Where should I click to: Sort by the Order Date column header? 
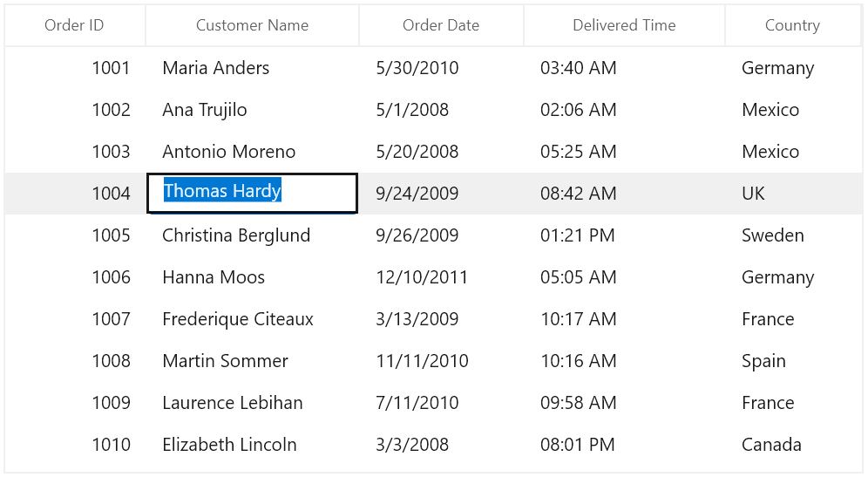(441, 25)
